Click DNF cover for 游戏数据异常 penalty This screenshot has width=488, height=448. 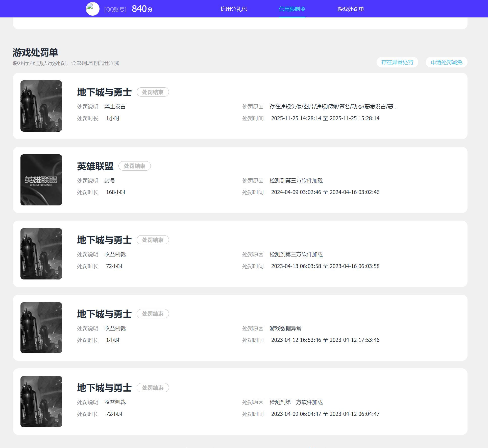(x=41, y=328)
